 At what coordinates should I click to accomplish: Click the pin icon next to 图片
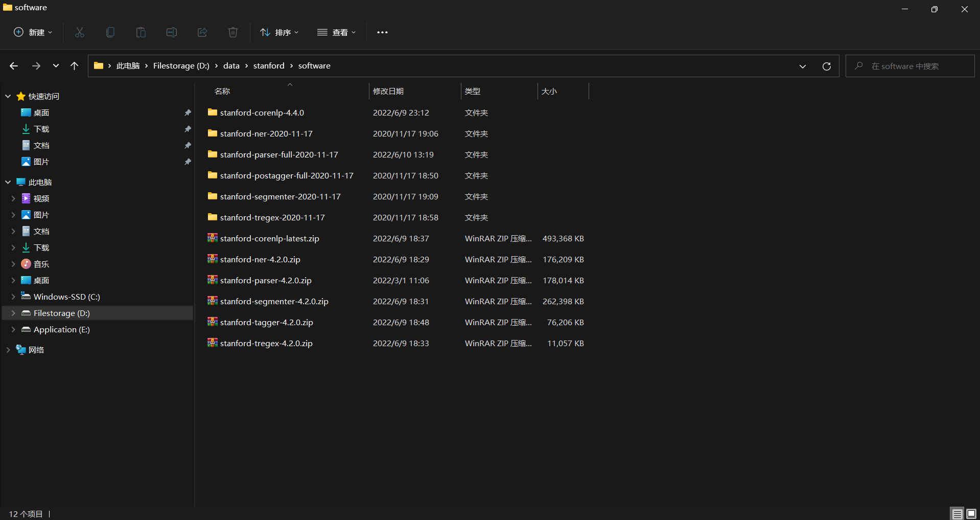tap(188, 162)
